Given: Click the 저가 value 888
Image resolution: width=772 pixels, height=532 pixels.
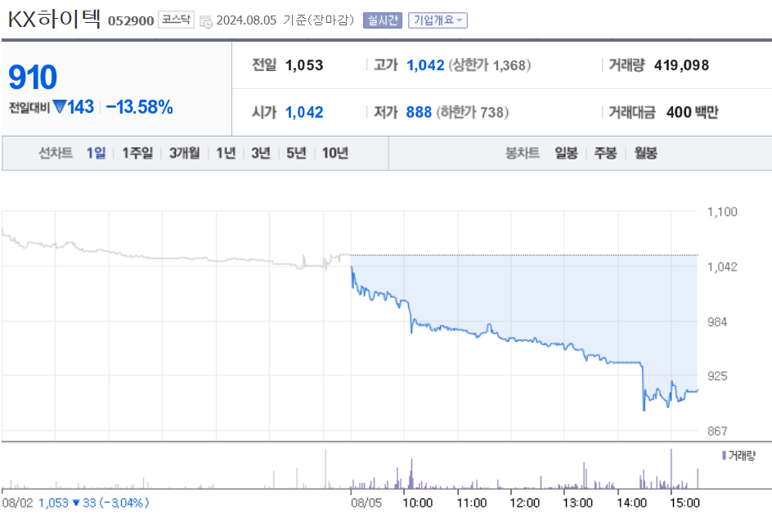Looking at the screenshot, I should [419, 112].
